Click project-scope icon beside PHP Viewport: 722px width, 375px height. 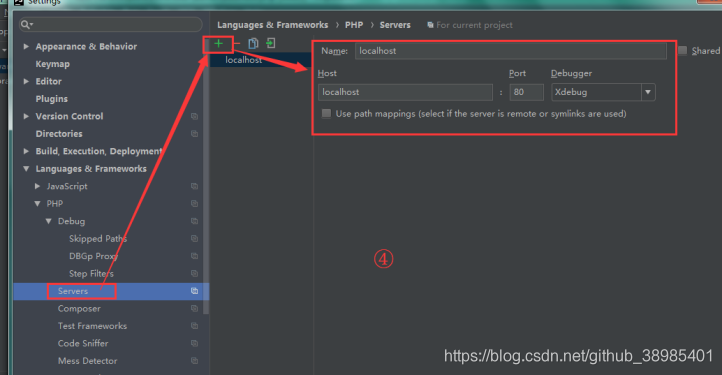[x=194, y=204]
